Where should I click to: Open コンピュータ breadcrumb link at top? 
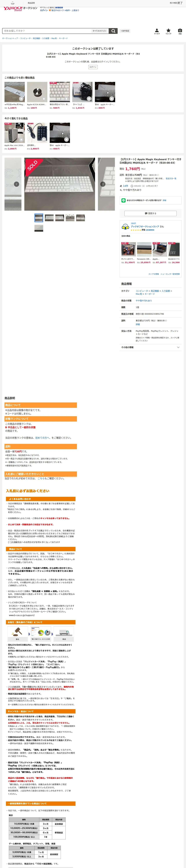click(x=25, y=38)
